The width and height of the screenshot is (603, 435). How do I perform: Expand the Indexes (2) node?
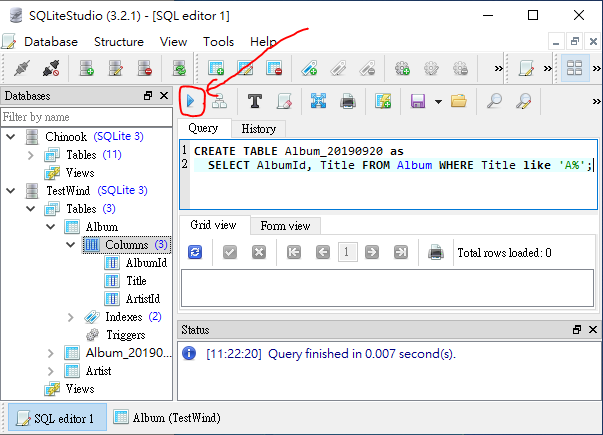[71, 317]
